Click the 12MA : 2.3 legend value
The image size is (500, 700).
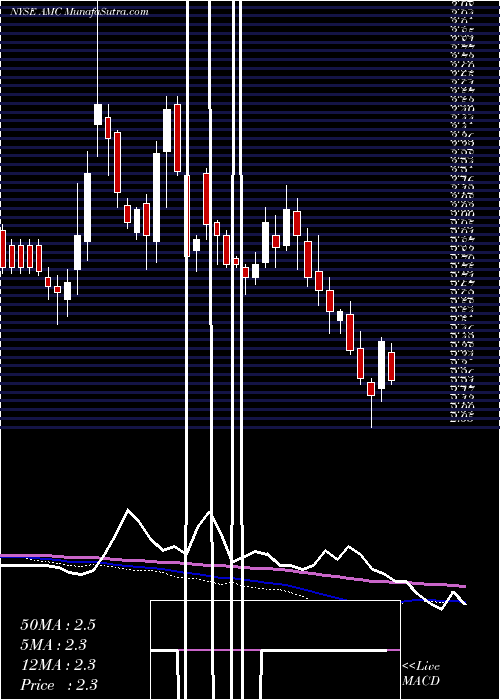[x=58, y=665]
